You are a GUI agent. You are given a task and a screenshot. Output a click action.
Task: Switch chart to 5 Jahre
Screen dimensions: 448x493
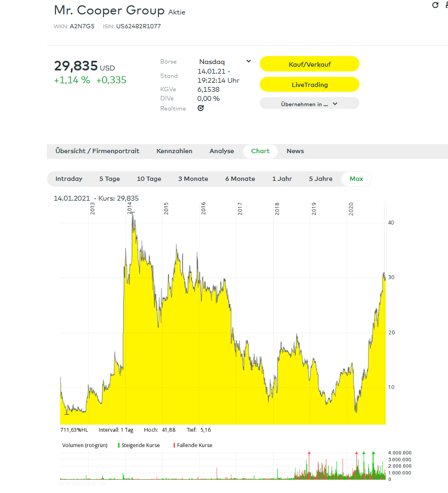321,179
